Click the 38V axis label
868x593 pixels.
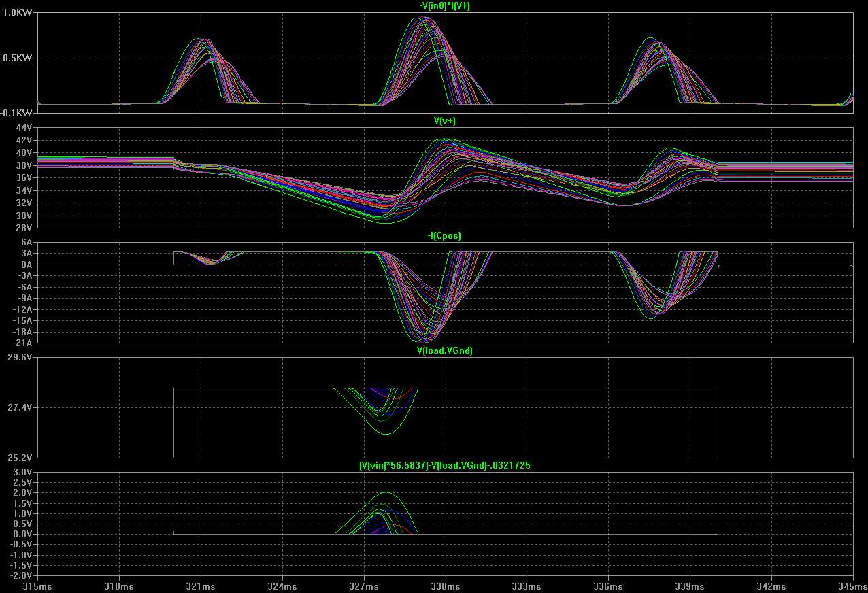coord(24,165)
